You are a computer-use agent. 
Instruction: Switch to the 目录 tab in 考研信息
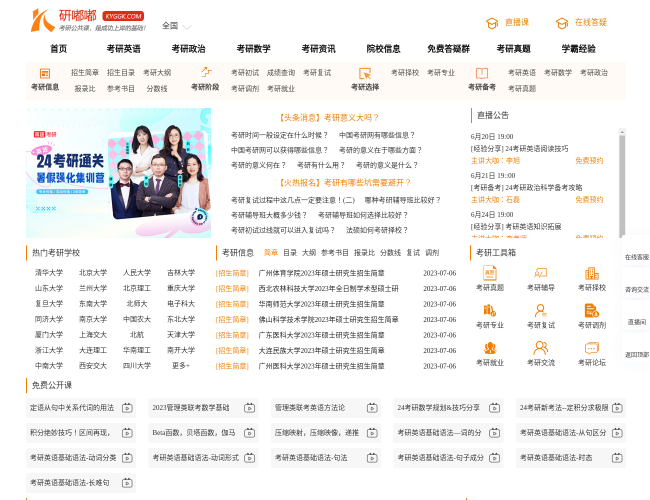click(x=290, y=252)
